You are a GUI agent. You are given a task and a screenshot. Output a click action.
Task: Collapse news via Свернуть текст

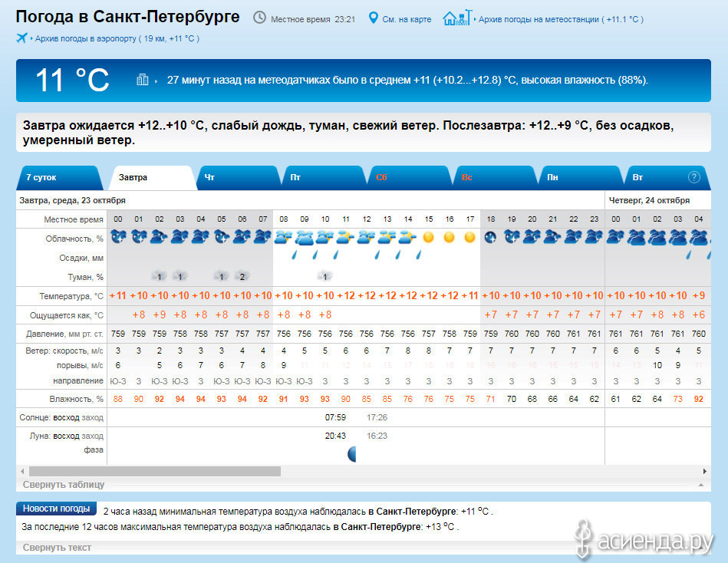pos(57,548)
